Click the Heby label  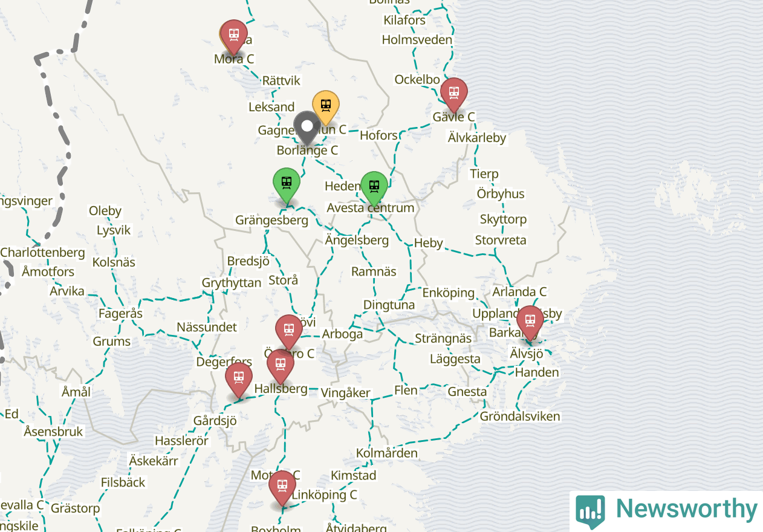[x=429, y=243]
